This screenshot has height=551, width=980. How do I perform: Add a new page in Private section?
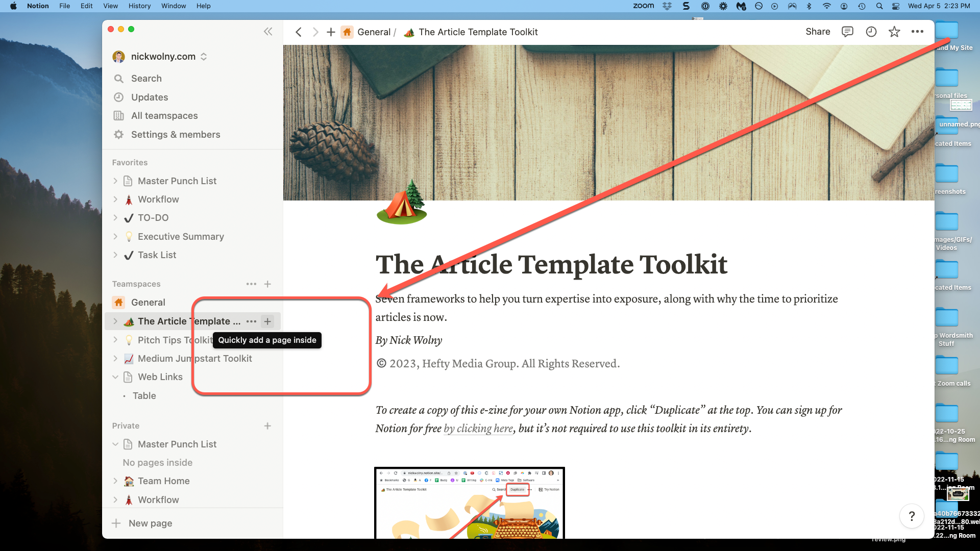click(267, 425)
